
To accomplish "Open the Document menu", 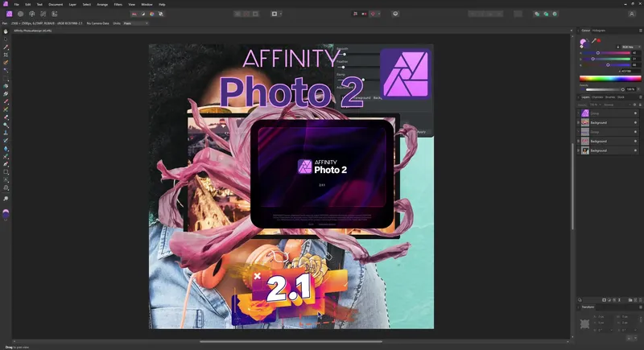I will pos(56,5).
